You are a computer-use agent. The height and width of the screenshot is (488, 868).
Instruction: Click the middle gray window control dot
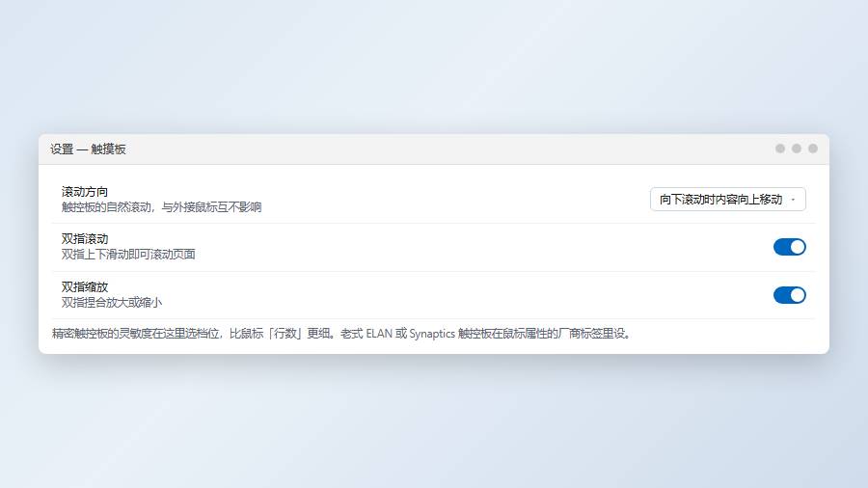(797, 149)
